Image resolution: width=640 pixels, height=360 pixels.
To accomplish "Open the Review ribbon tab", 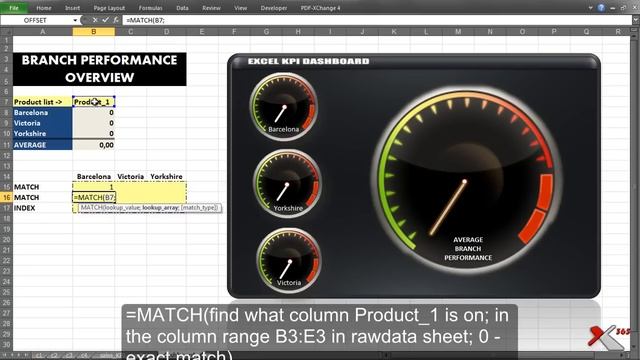I will pos(211,8).
